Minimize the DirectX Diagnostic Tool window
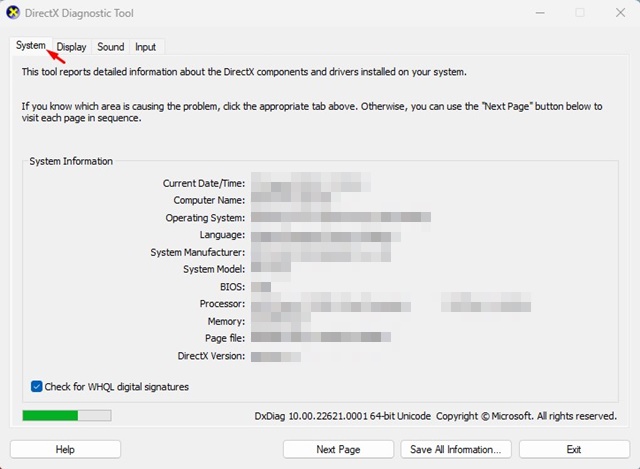The height and width of the screenshot is (469, 640). [x=540, y=13]
